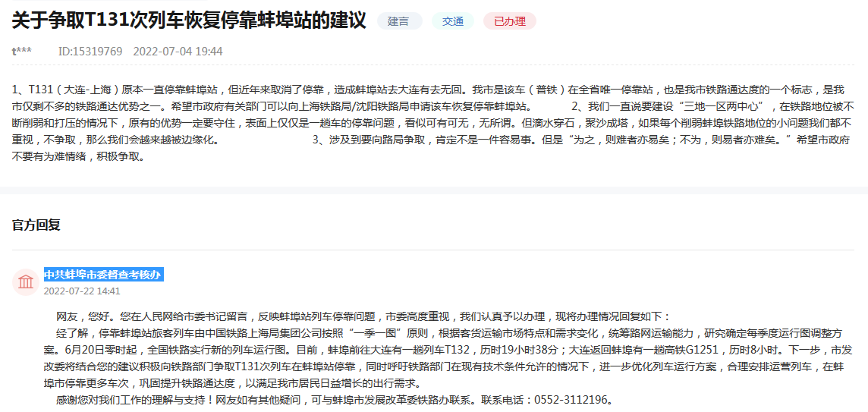
Task: Click the 官方回复 heading
Action: tap(36, 225)
